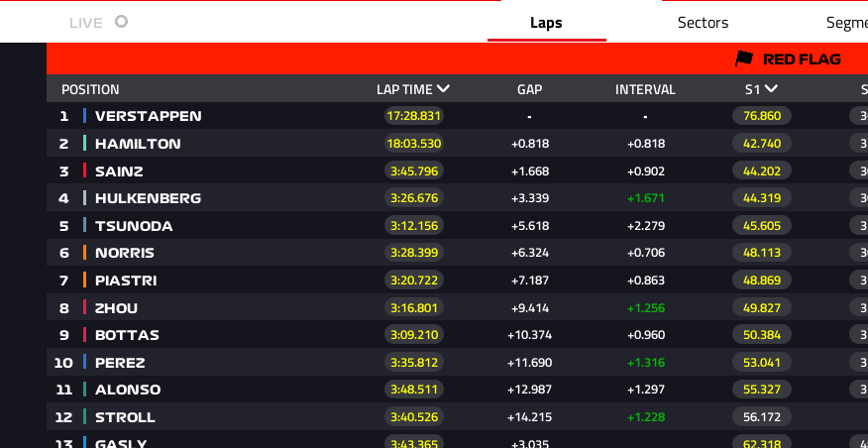Viewport: 868px width, 448px height.
Task: Click the RED FLAG status label
Action: click(x=802, y=59)
